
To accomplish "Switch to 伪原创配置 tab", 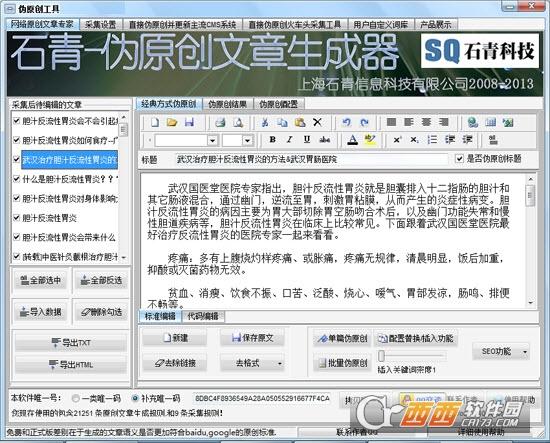I will tap(279, 104).
